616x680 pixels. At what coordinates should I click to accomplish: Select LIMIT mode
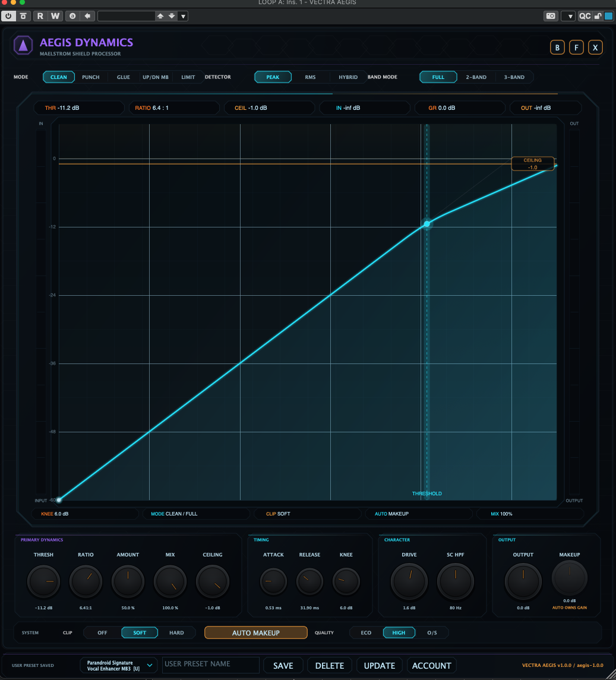click(188, 77)
